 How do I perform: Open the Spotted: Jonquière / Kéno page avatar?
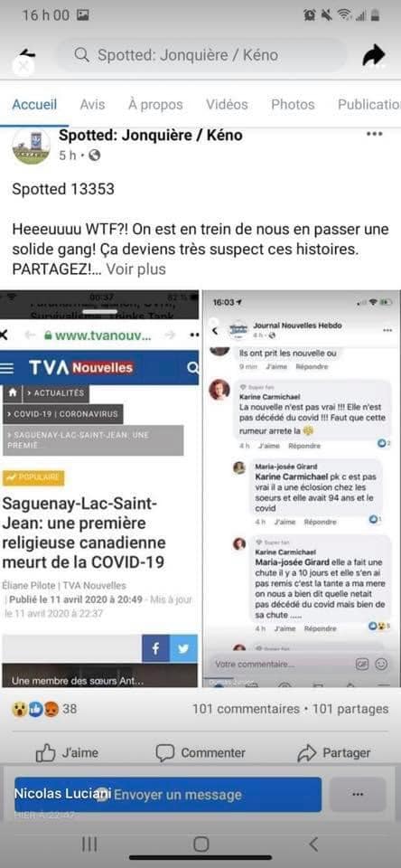(31, 146)
